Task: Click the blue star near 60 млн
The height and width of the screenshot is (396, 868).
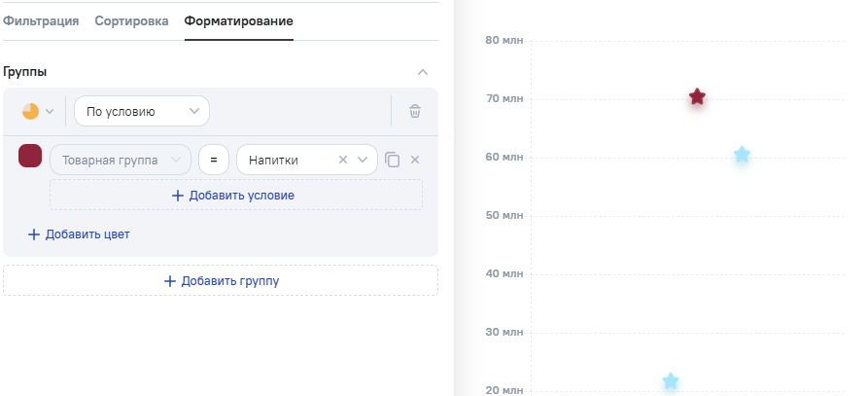Action: pos(742,155)
